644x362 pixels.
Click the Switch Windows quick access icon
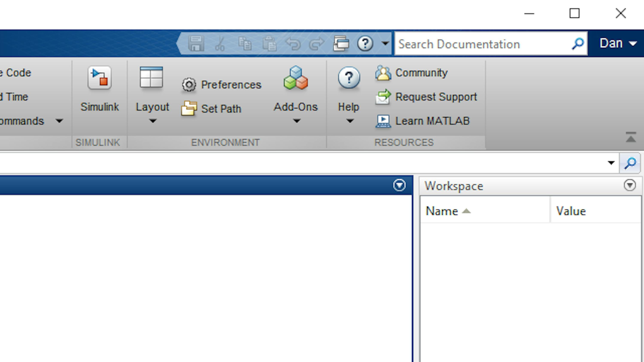pyautogui.click(x=341, y=44)
